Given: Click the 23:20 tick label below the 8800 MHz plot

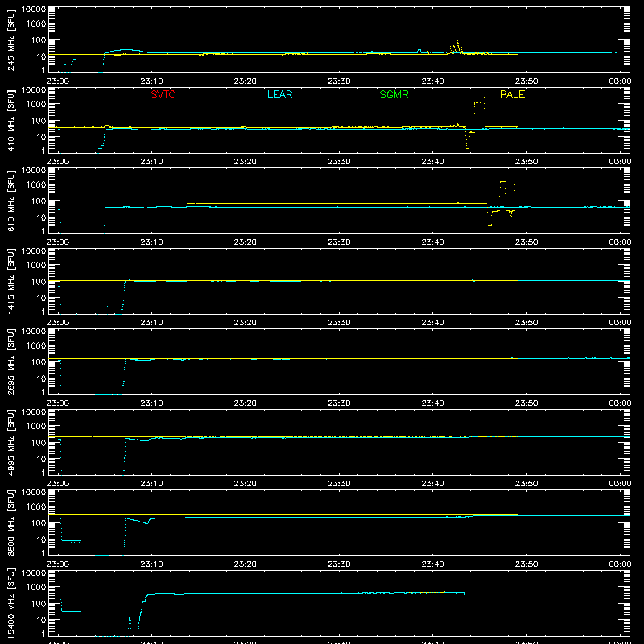Looking at the screenshot, I should pos(246,564).
